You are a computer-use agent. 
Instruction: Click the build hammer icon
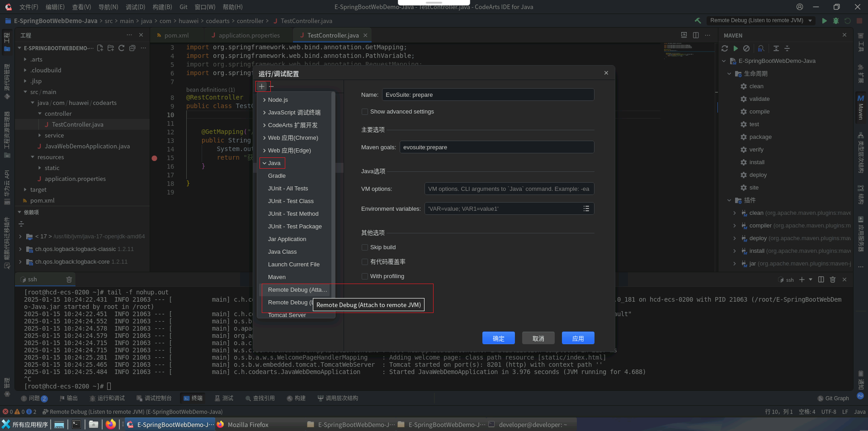(698, 21)
